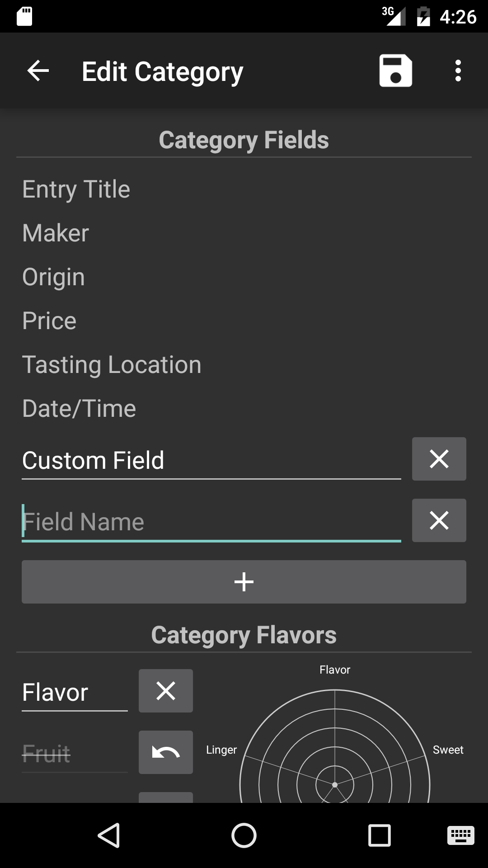The width and height of the screenshot is (488, 868).
Task: Tap the Price field label
Action: click(x=50, y=321)
